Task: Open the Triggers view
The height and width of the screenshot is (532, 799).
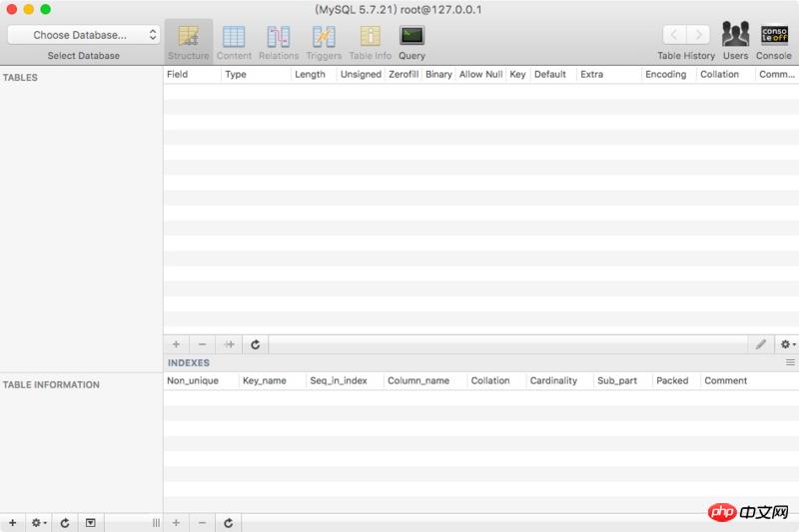Action: pos(324,42)
